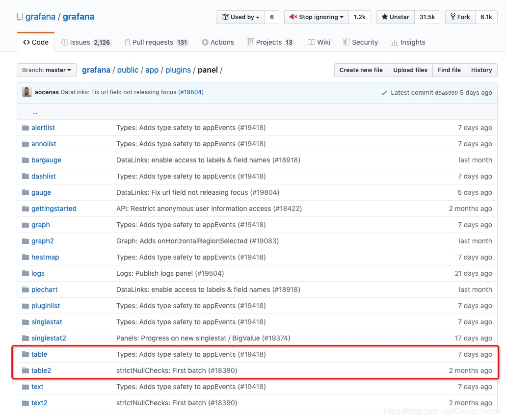Open the Used by dropdown
Viewport: 506px width, 420px height.
[x=240, y=17]
